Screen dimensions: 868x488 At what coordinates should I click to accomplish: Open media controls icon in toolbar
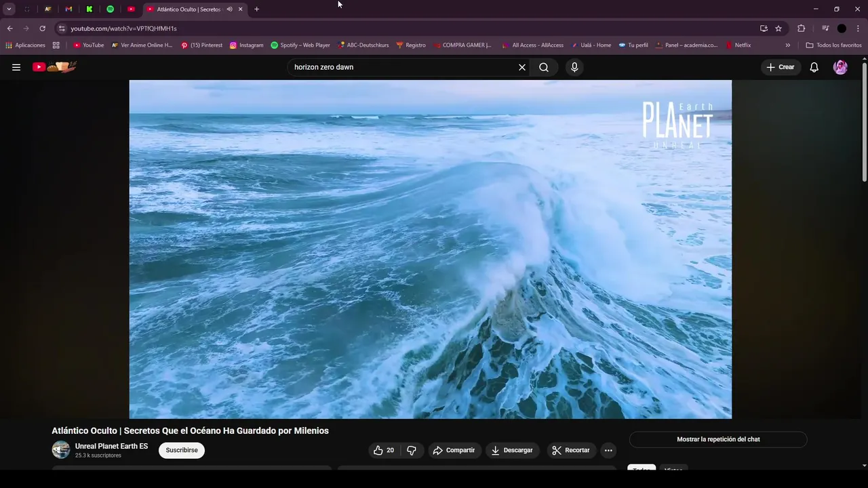tap(825, 28)
